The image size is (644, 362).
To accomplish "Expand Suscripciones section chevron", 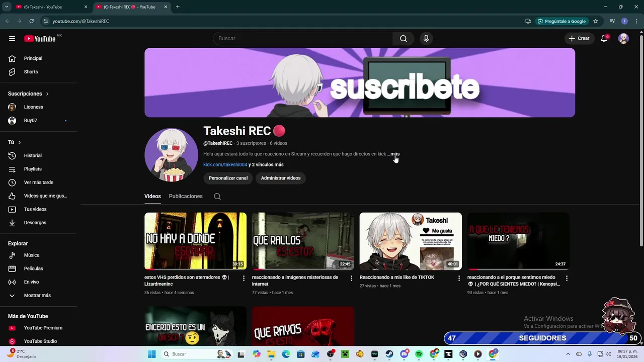I will (x=47, y=94).
